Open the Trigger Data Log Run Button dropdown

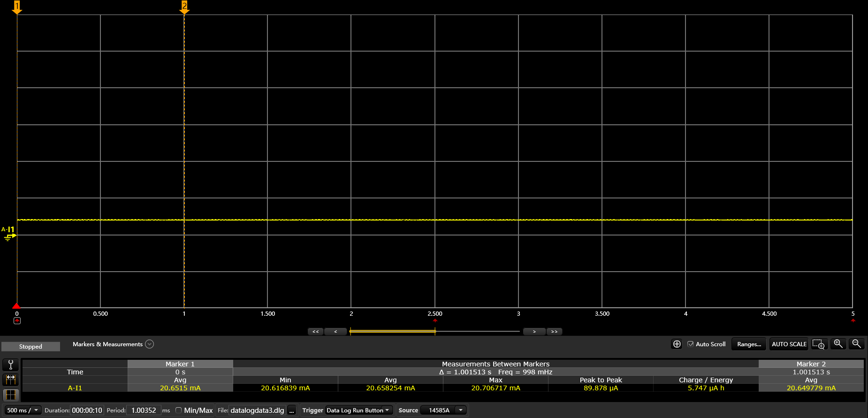[358, 410]
